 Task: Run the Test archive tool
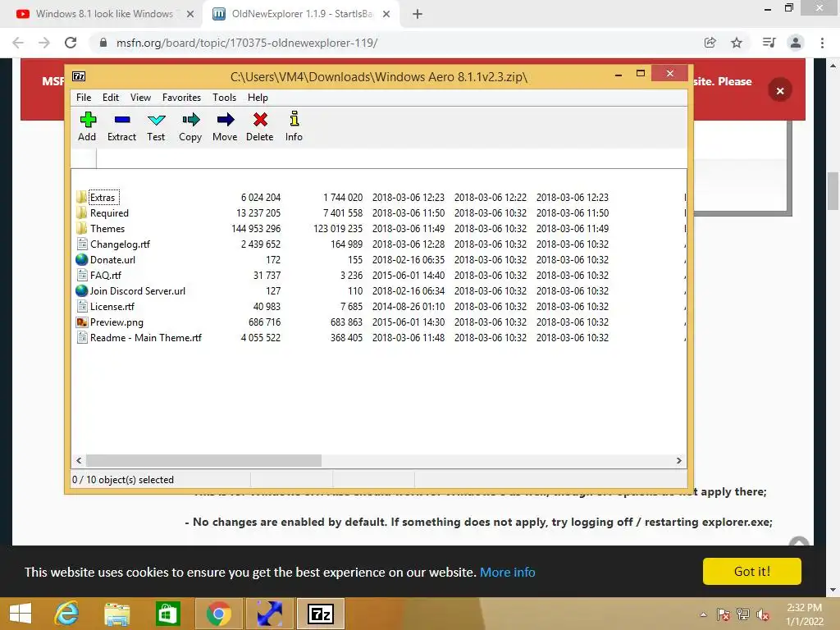156,127
